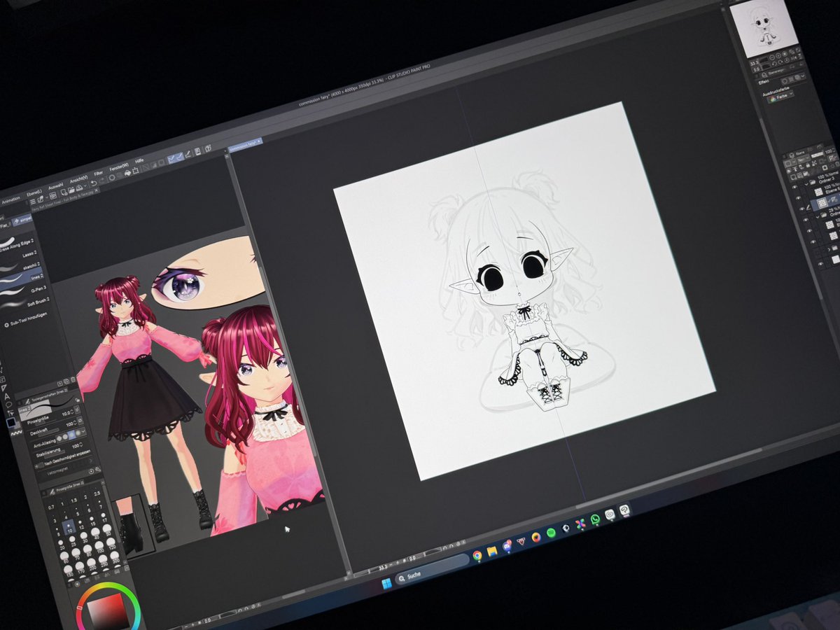Click the Fill bucket icon in the command bar
The height and width of the screenshot is (630, 840).
(127, 173)
